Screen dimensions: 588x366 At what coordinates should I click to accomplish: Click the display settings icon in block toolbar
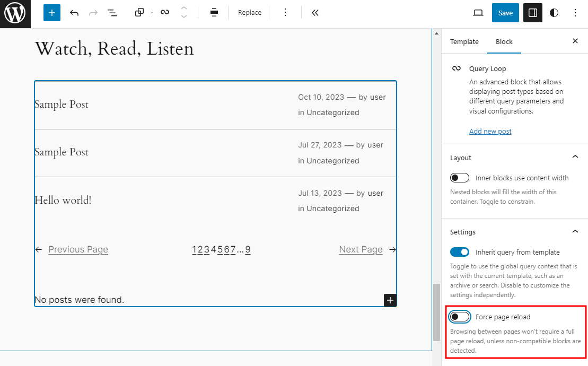click(214, 12)
